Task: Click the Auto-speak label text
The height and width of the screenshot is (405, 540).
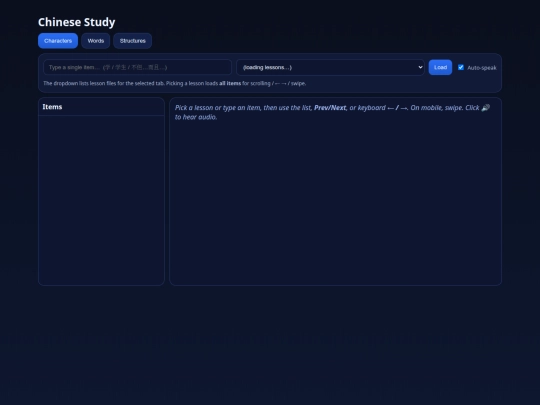Action: point(482,68)
